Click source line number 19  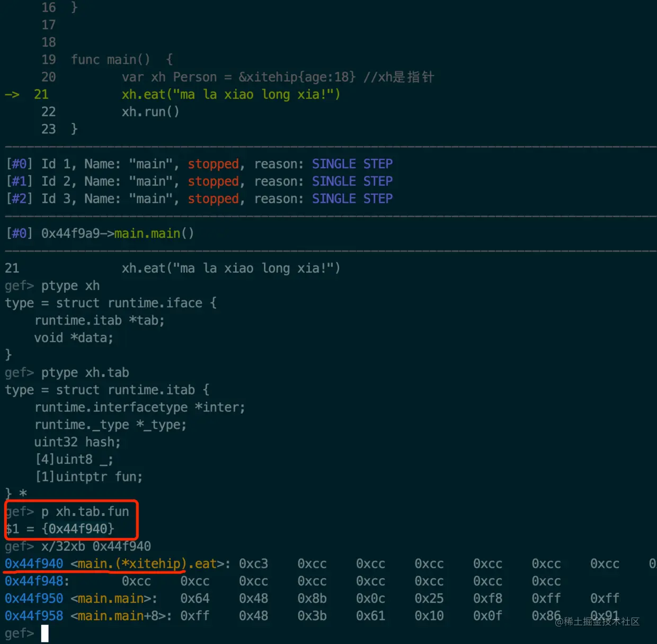[x=49, y=59]
